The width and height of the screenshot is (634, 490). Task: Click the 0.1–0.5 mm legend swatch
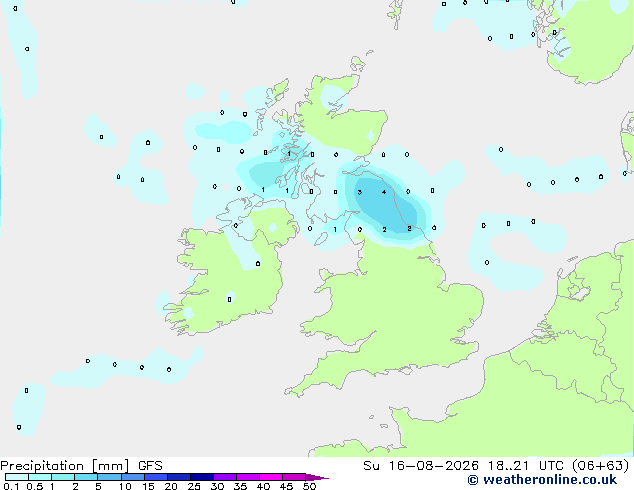[17, 477]
